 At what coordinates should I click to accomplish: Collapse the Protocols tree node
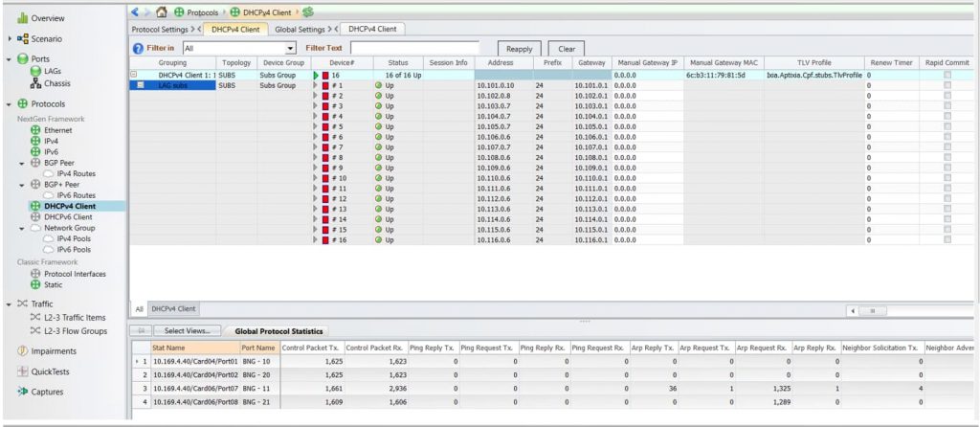coord(10,104)
